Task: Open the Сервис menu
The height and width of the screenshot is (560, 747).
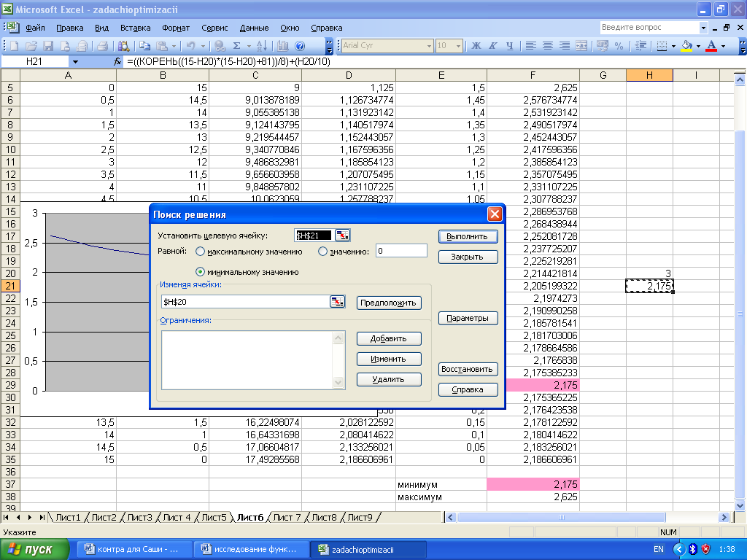Action: (214, 28)
